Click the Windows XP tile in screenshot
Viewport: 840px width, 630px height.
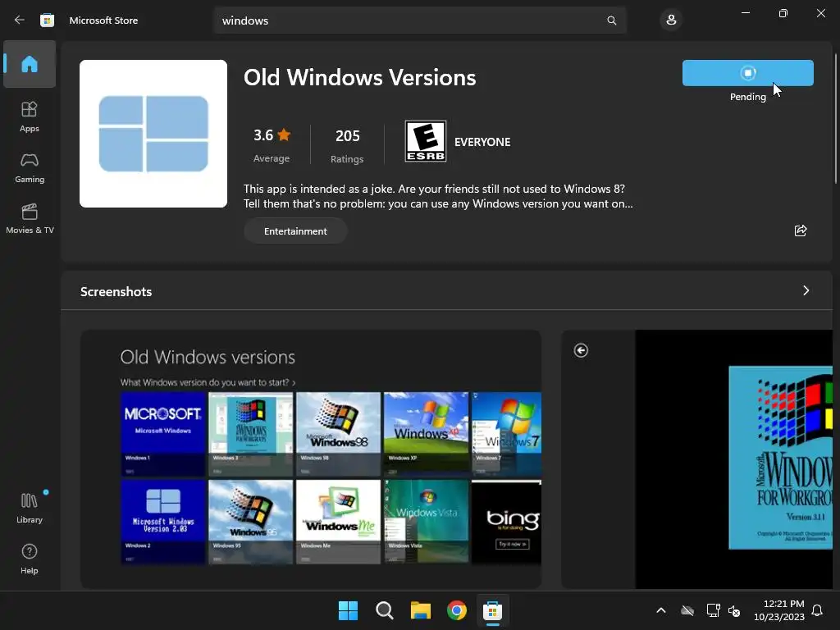[x=426, y=434]
